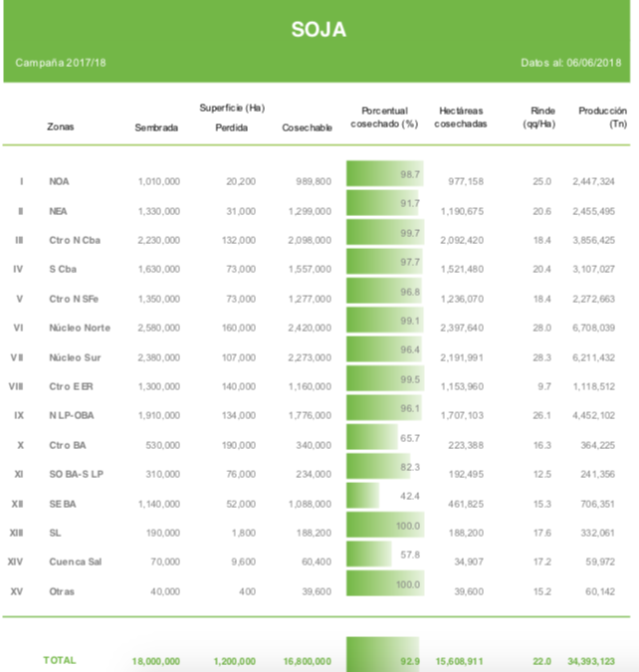
Task: Click the total 92.9 percent bar
Action: 382,657
